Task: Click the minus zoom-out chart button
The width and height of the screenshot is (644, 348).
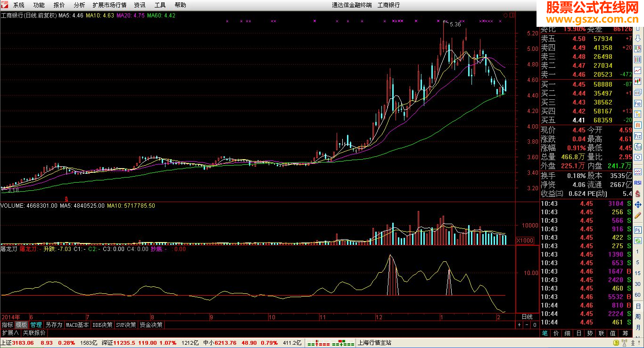Action: coord(527,325)
